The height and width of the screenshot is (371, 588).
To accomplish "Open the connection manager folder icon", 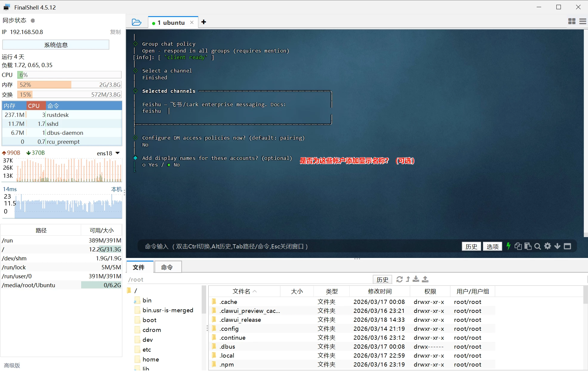I will point(136,22).
